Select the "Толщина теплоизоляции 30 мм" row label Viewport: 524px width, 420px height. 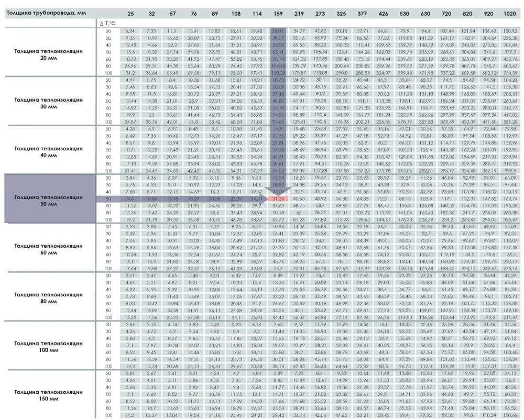coord(48,103)
